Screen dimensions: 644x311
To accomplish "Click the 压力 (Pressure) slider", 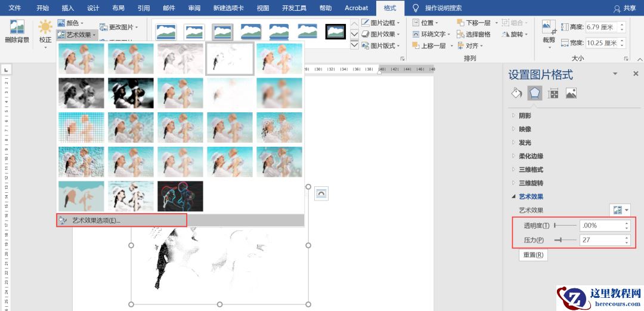I will [x=565, y=240].
